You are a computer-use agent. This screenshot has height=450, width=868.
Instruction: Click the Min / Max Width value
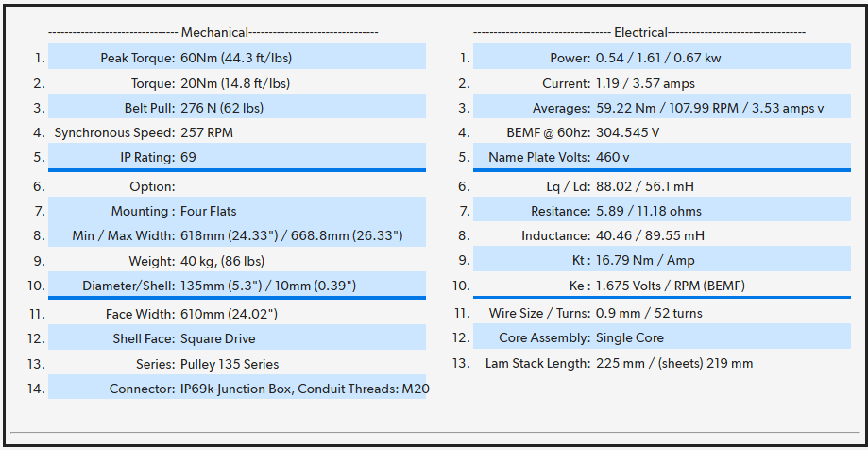(x=292, y=235)
